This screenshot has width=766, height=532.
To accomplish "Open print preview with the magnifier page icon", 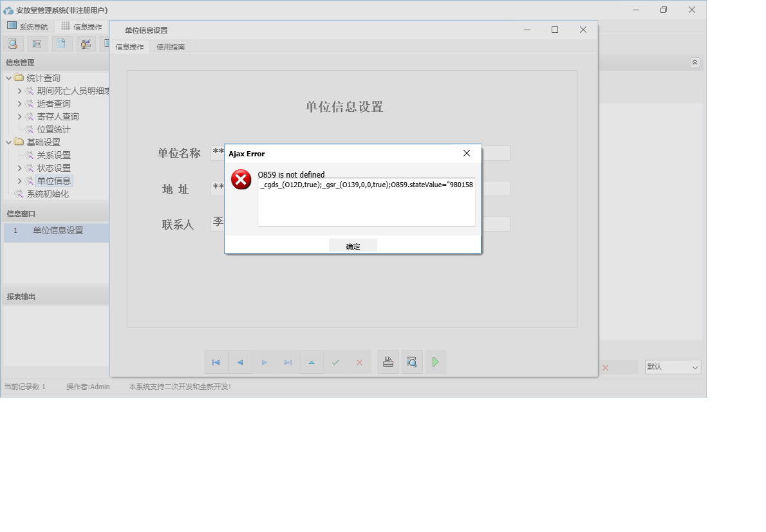I will (412, 362).
